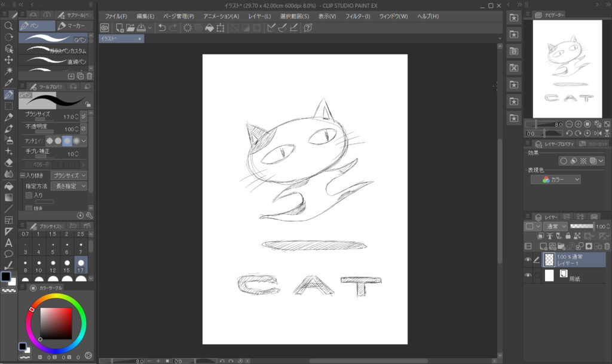Expand the 長さ指定 method dropdown
The image size is (612, 364).
(69, 186)
